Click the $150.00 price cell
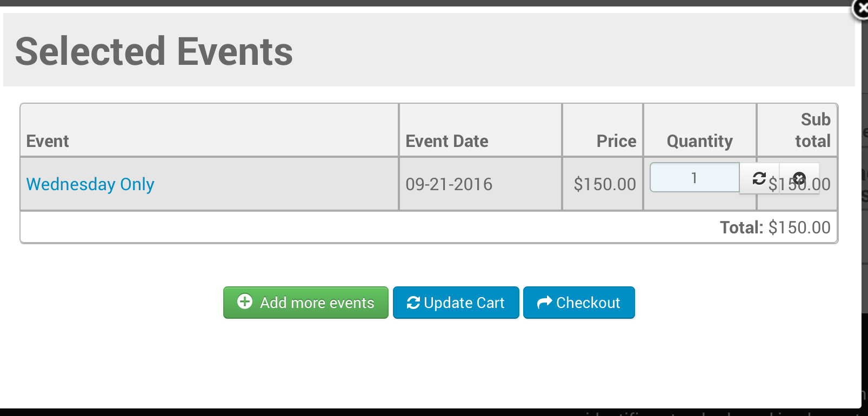868x416 pixels. pyautogui.click(x=605, y=184)
